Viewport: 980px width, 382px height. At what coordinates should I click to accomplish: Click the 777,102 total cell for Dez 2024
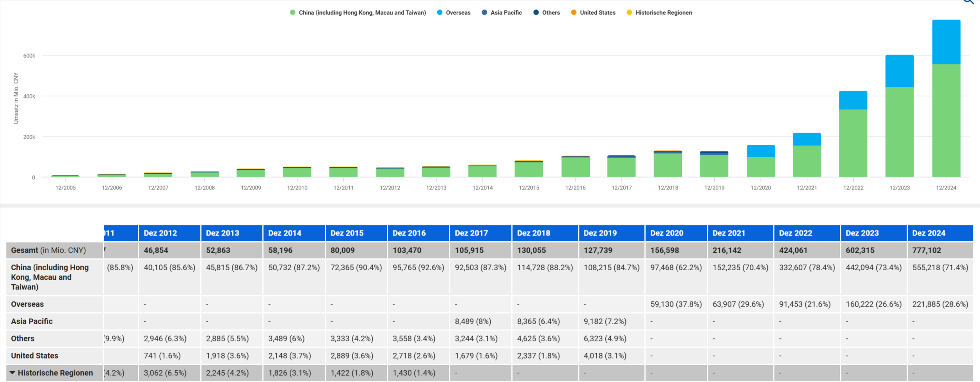[x=927, y=250]
